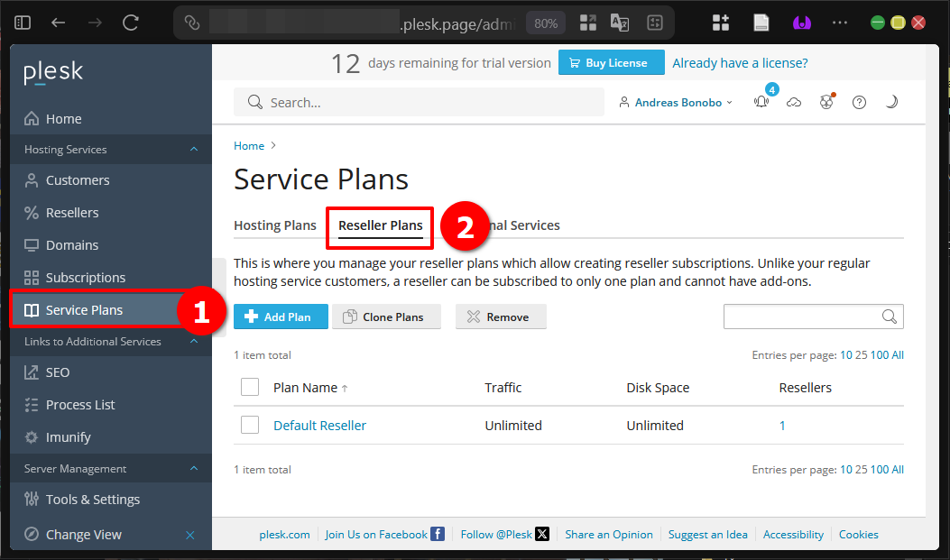Screen dimensions: 950x560
Task: Toggle dark mode with the moon icon
Action: (x=892, y=102)
